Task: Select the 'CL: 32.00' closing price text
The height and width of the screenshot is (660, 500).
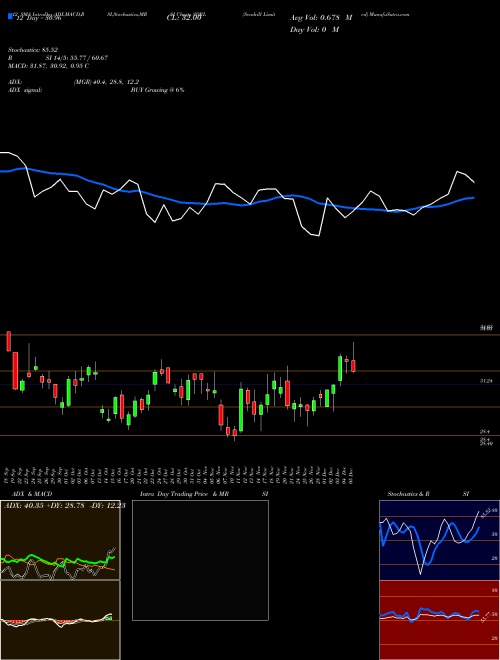Action: click(x=184, y=19)
